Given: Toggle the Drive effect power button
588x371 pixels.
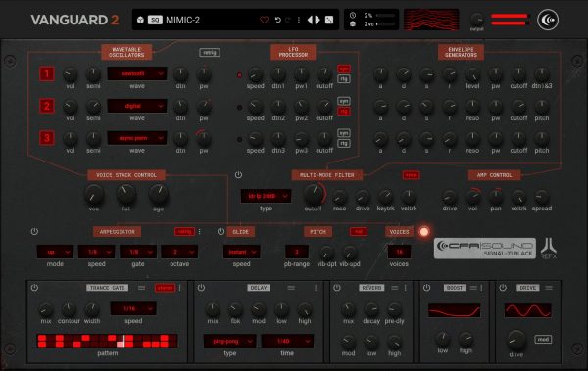Looking at the screenshot, I should (503, 288).
